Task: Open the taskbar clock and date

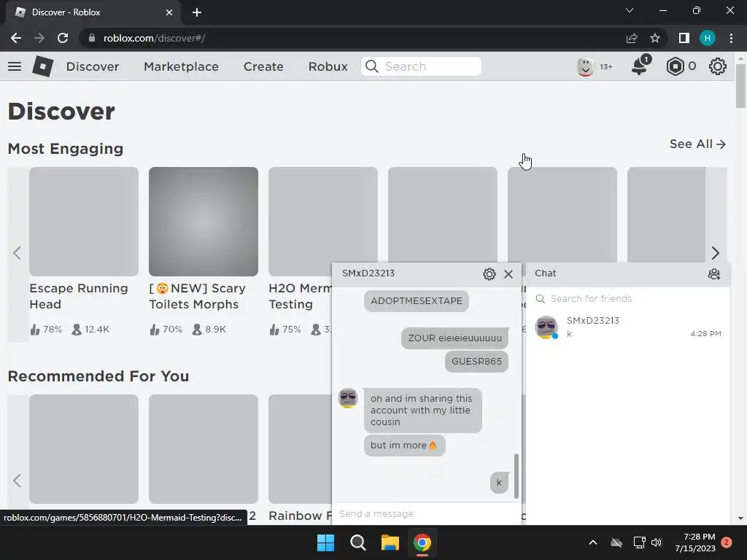Action: pos(695,542)
